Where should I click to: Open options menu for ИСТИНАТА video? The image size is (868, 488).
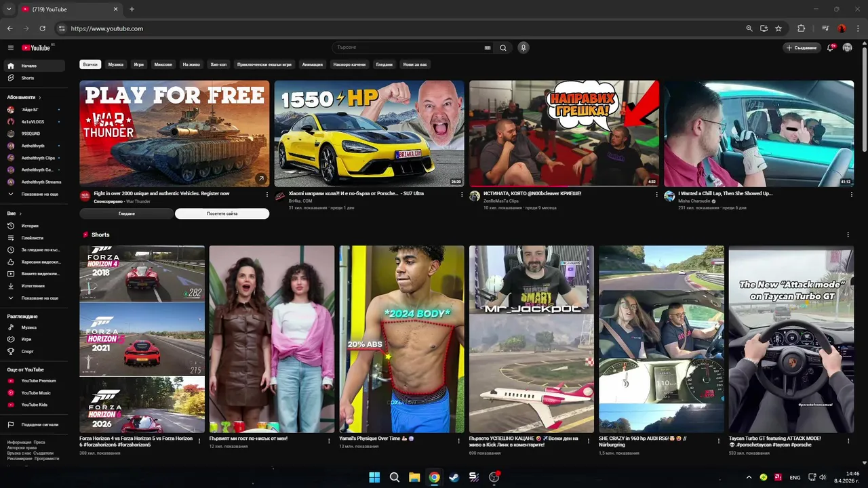click(x=656, y=195)
